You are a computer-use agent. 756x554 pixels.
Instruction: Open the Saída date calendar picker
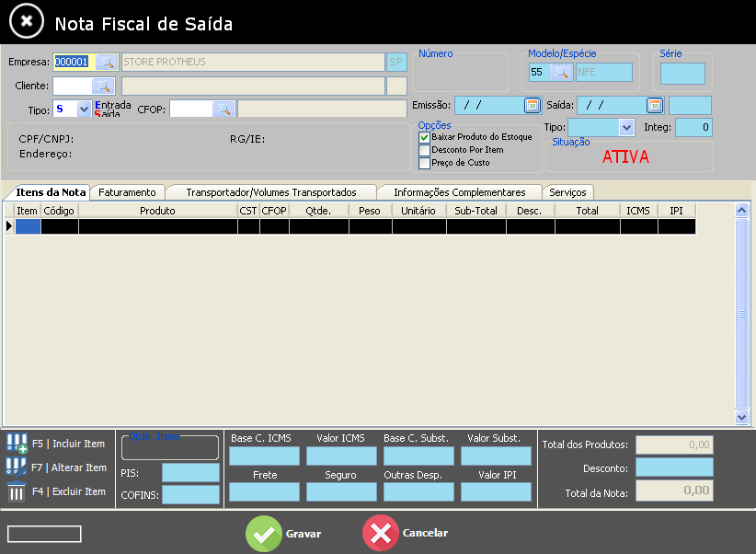(655, 105)
